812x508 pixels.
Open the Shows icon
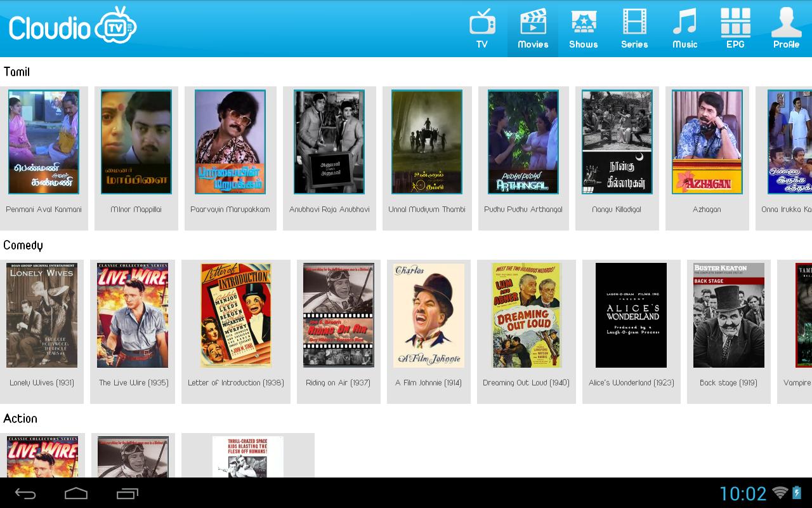coord(583,23)
